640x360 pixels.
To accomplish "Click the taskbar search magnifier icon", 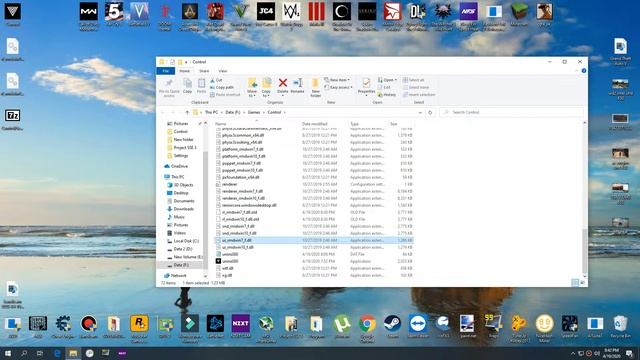I will coord(24,353).
